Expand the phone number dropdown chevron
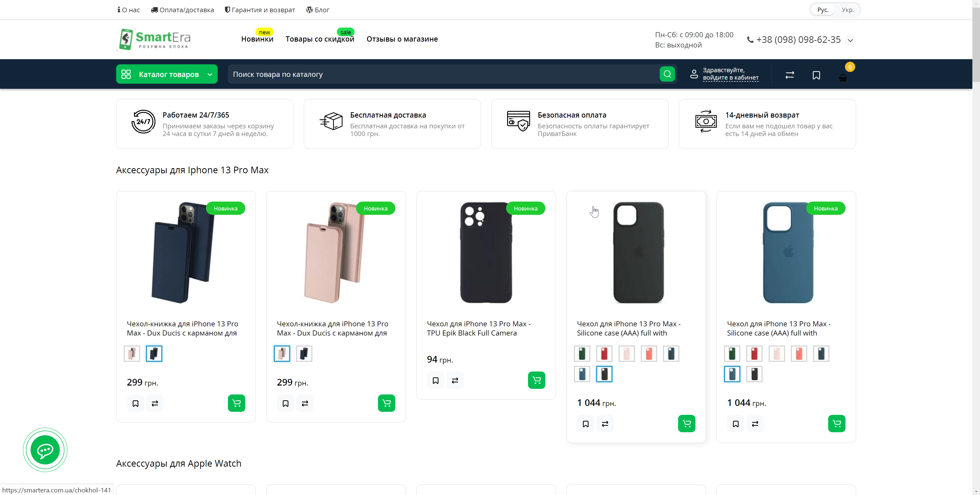Viewport: 980px width, 495px height. (x=850, y=40)
